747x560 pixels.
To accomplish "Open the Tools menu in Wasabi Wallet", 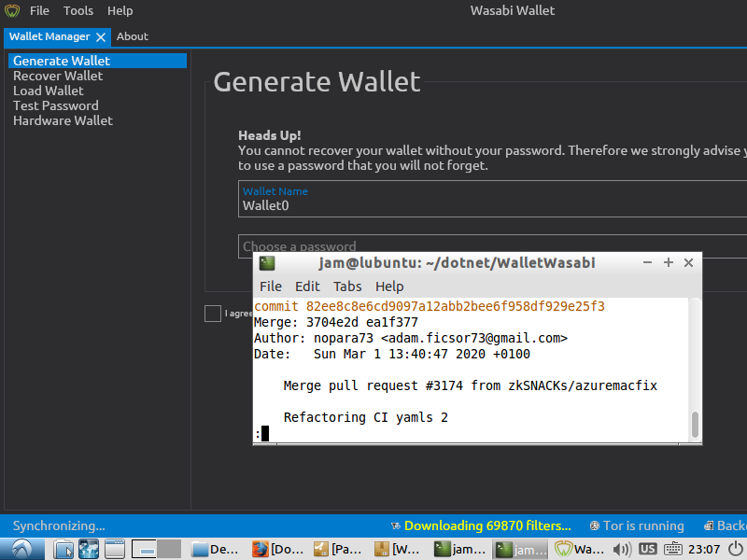I will click(78, 10).
